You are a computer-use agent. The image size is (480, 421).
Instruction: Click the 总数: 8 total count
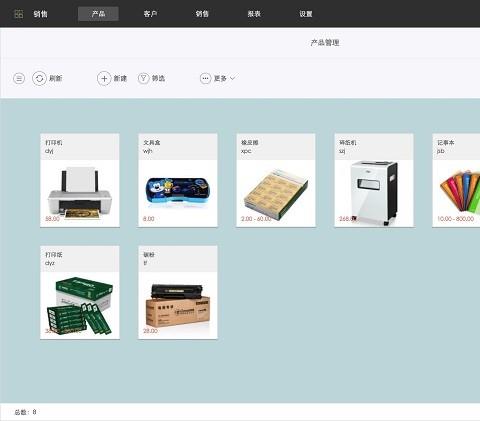pos(25,412)
